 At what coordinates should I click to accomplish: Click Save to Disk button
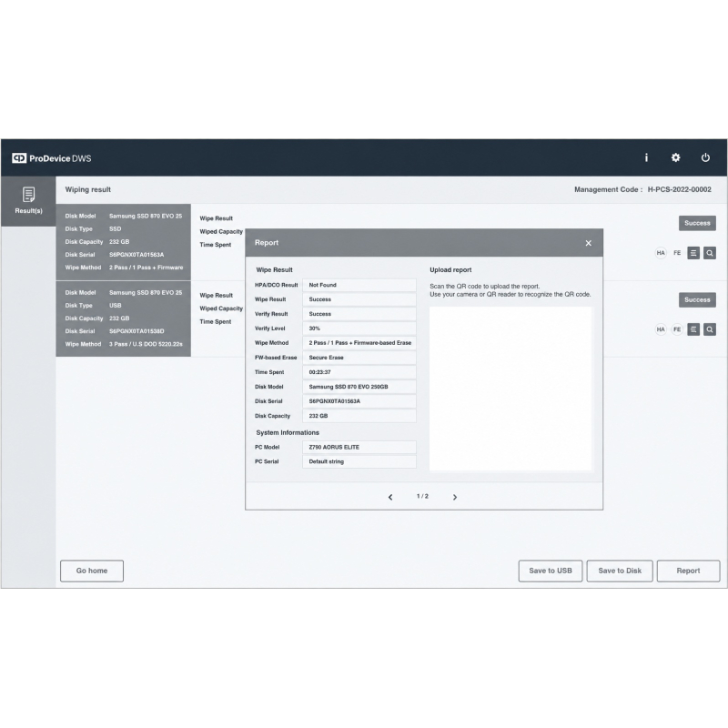pos(620,571)
